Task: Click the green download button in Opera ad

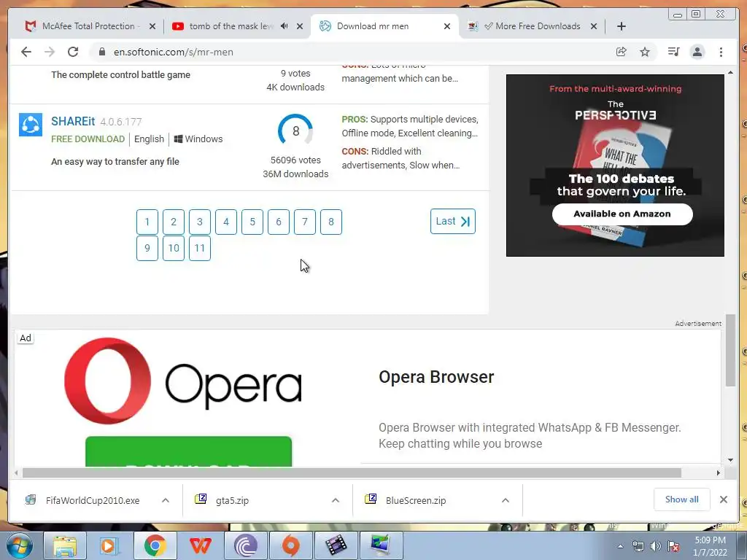Action: click(189, 451)
